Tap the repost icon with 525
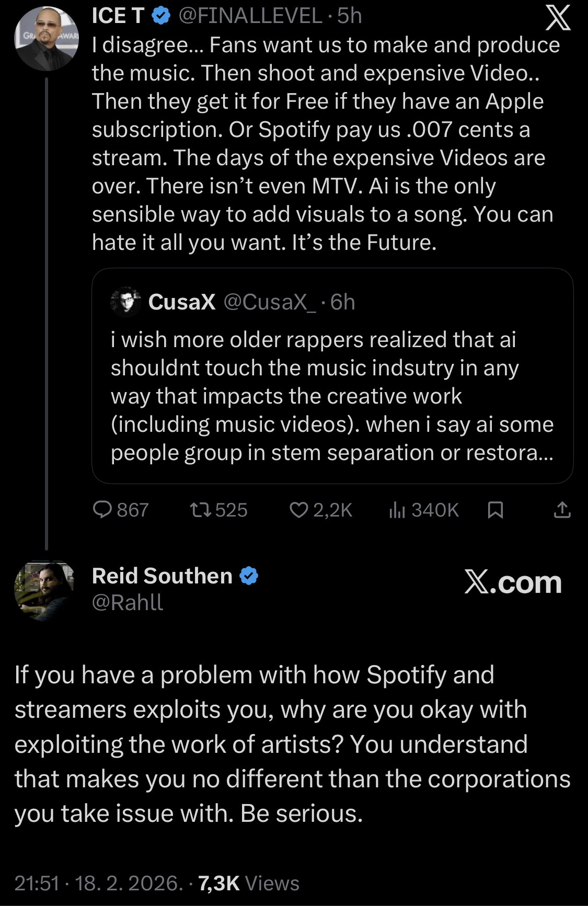 click(201, 509)
